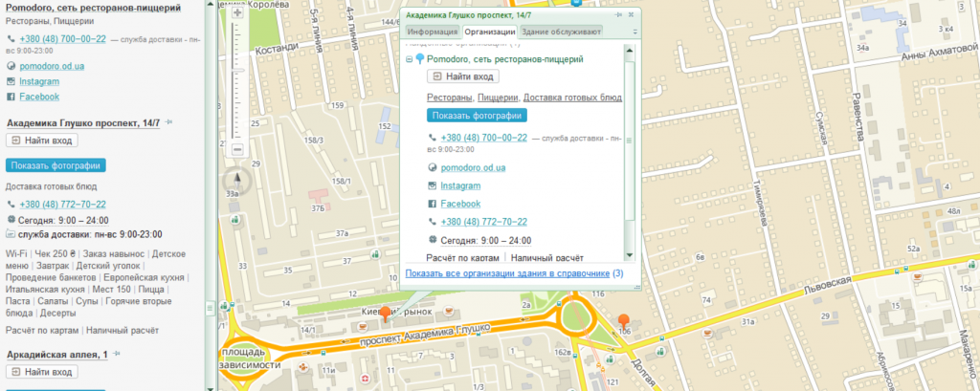Click the compass north arrow control

tap(237, 181)
